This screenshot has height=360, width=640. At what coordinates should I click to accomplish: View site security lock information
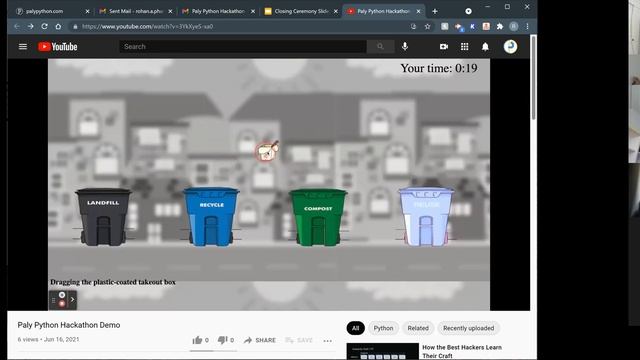[x=75, y=26]
